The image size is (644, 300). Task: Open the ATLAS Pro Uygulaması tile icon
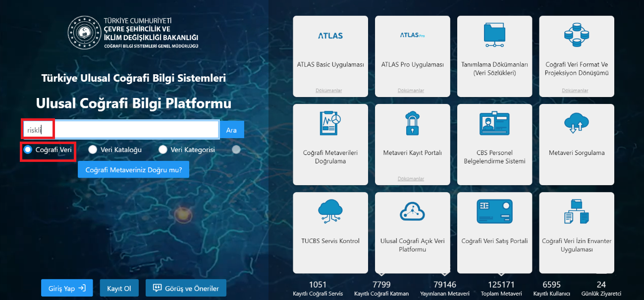413,36
